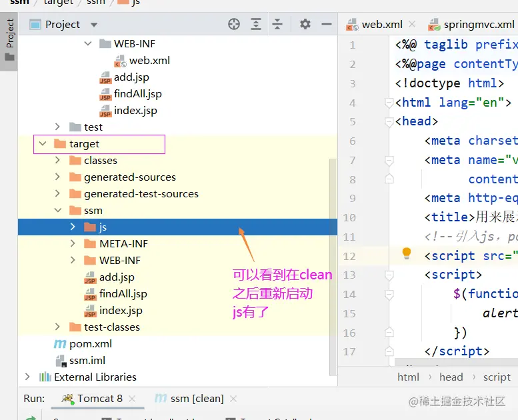Select findAll.jsp under webapp source folder
The width and height of the screenshot is (518, 420).
(138, 94)
